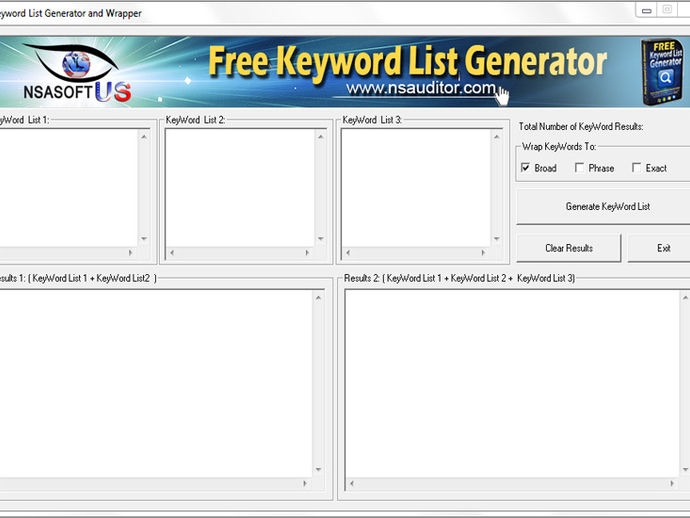
Task: Click the 'Wrap KeyWords To:' group label
Action: tap(559, 147)
